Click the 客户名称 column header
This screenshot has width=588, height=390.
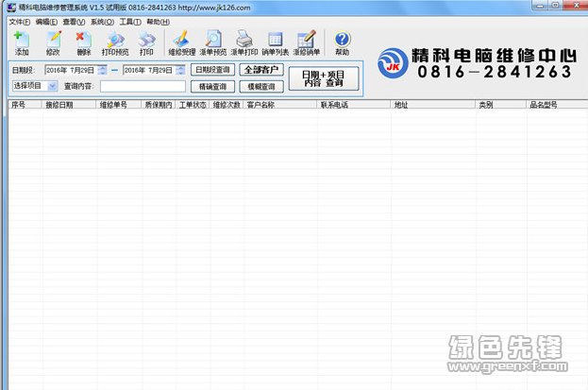[x=279, y=105]
